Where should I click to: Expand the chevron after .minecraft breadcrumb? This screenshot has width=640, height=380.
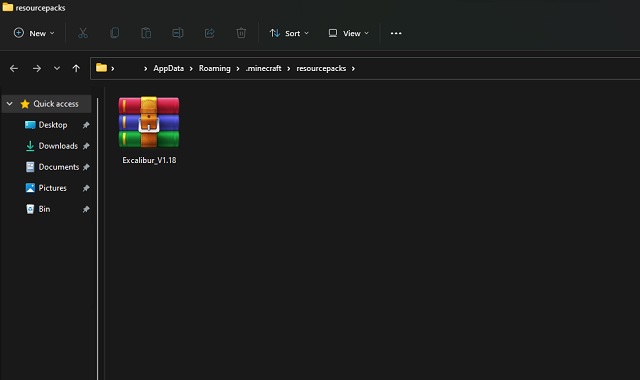[x=289, y=69]
